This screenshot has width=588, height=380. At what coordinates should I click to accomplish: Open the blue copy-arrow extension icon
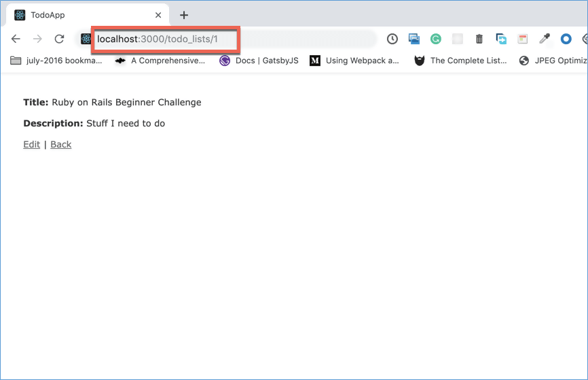click(501, 39)
